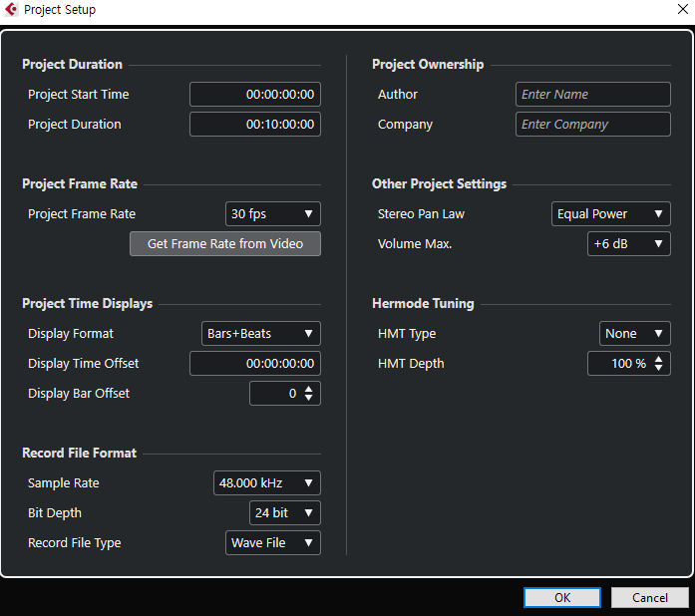The width and height of the screenshot is (695, 616).
Task: Increase Display Bar Offset with up arrow
Action: (309, 389)
